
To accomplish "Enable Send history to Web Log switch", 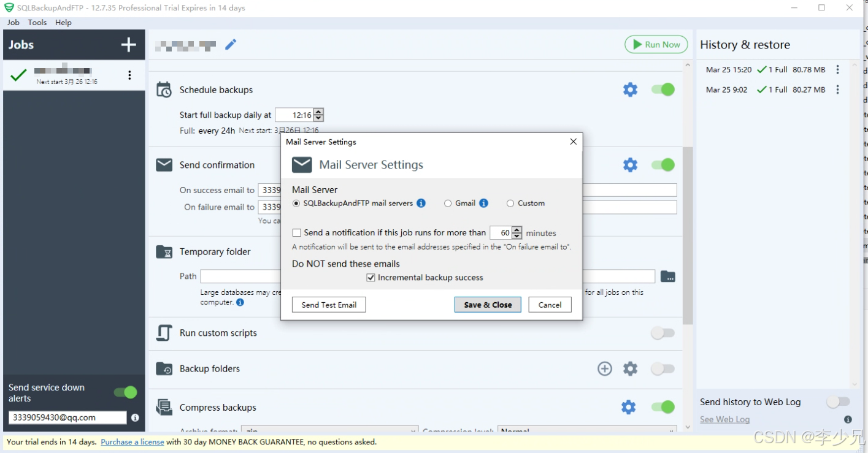I will (x=838, y=402).
